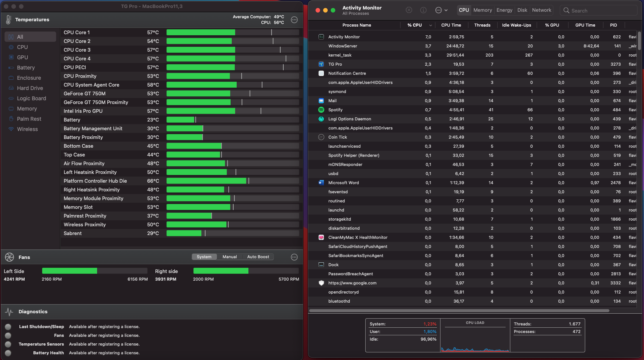Sort by the GPU Time column header

pos(585,25)
